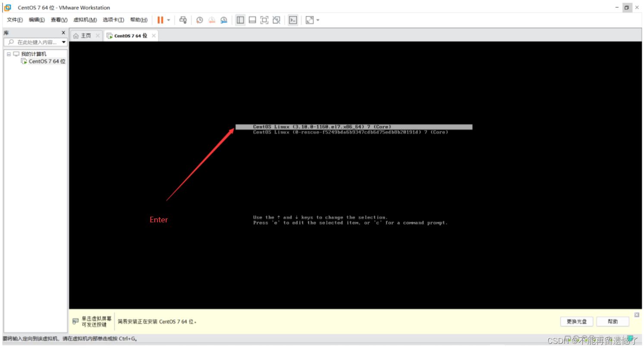Click the 简易安装正在安装 CentOS 7 64 位 message

click(157, 321)
